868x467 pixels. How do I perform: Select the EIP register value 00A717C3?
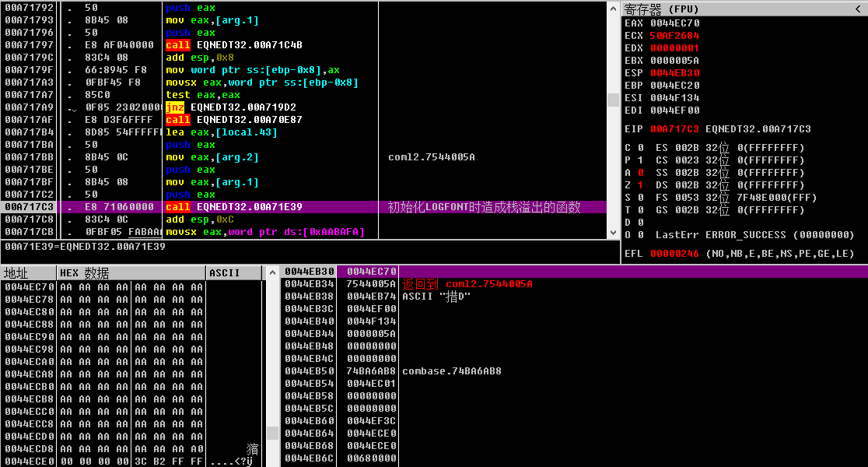tap(675, 129)
